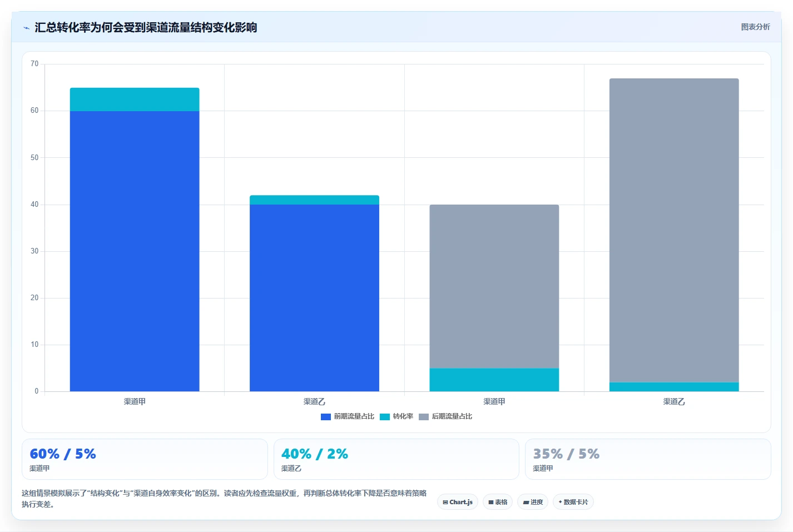Open the 60% / 5% data card

coord(145,459)
